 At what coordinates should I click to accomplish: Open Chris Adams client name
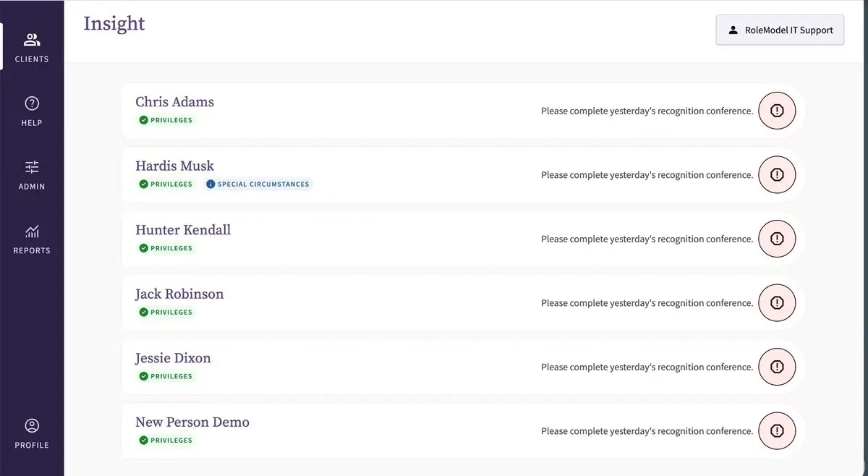[x=175, y=102]
